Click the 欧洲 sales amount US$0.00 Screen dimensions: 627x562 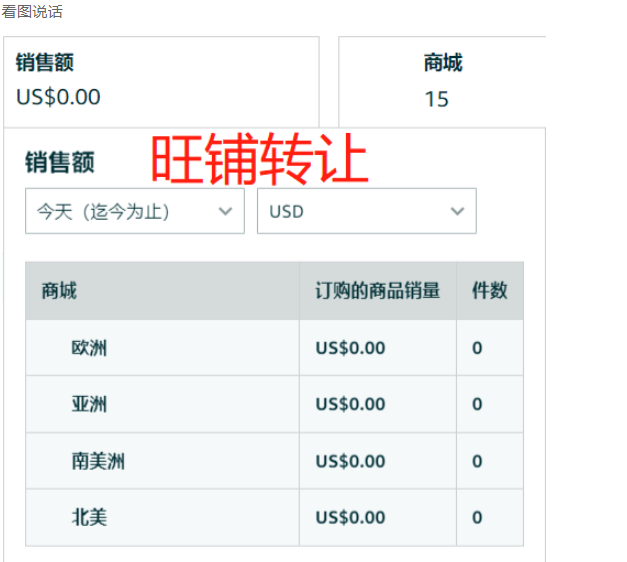350,348
